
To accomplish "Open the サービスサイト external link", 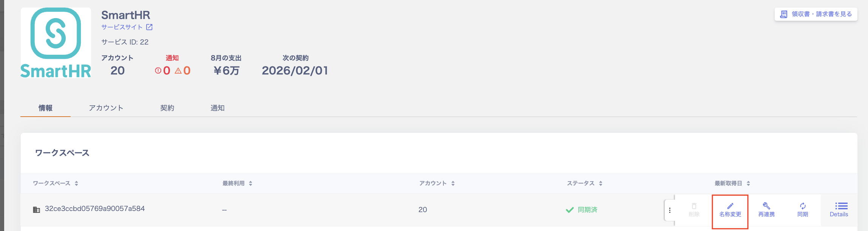I will click(127, 27).
